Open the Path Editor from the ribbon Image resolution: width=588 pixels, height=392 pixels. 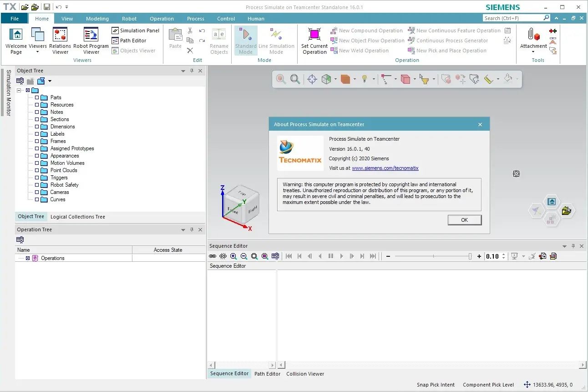tap(129, 41)
